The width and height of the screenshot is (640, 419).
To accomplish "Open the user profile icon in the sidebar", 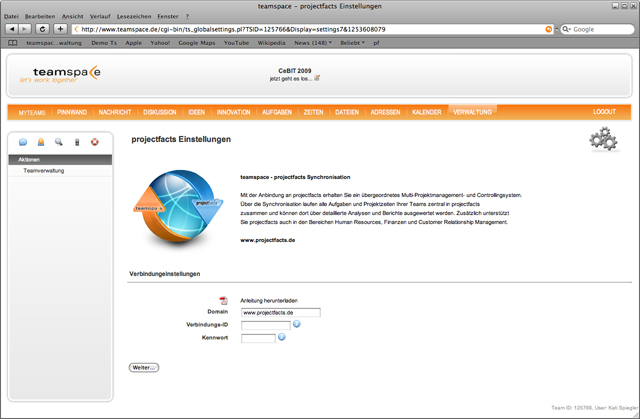I will (41, 142).
